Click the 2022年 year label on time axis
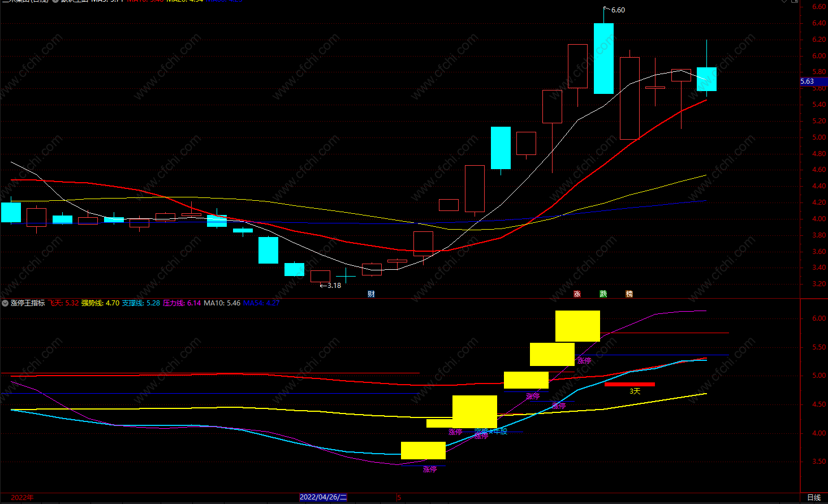Screen dimensions: 828x504 click(x=22, y=498)
